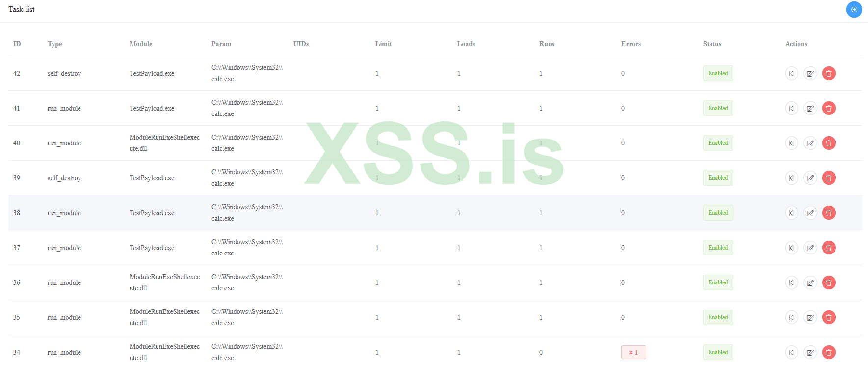
Task: Select 'self_destroy' type in task 42's row
Action: pos(64,73)
